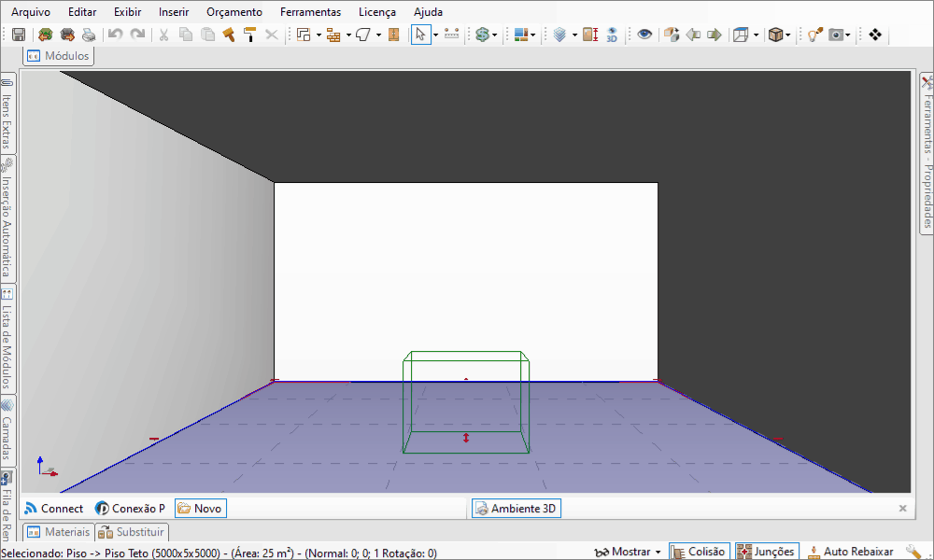This screenshot has height=560, width=934.
Task: Toggle the Colisão option
Action: [x=699, y=552]
